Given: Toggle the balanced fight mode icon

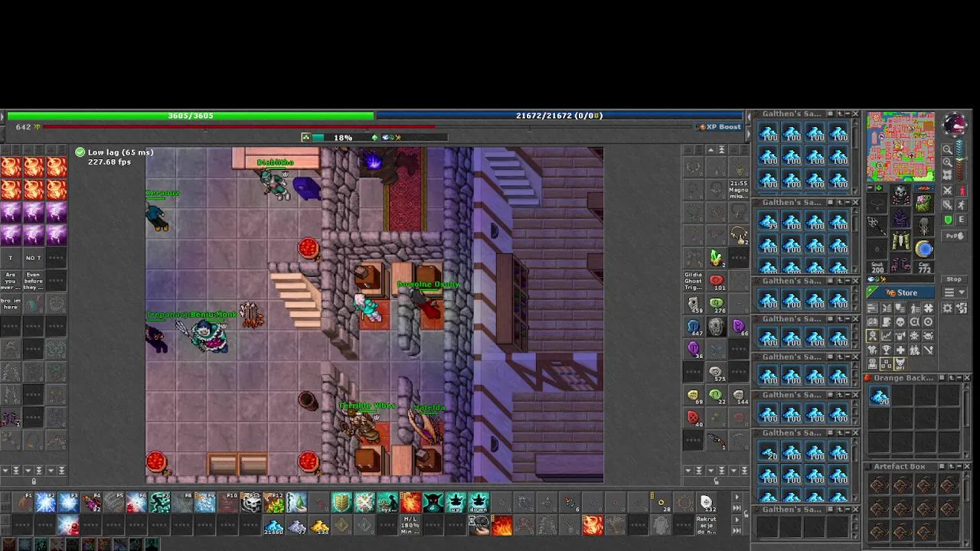Looking at the screenshot, I should click(948, 204).
